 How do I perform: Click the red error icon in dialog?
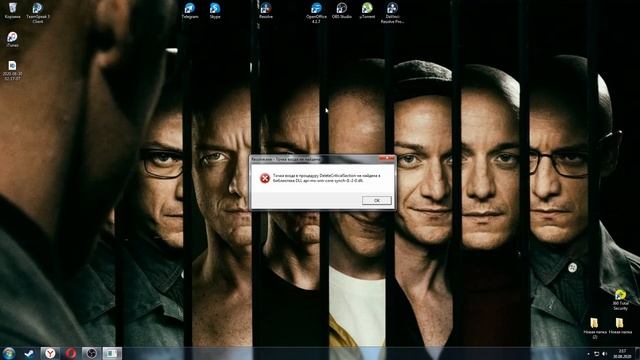[265, 178]
